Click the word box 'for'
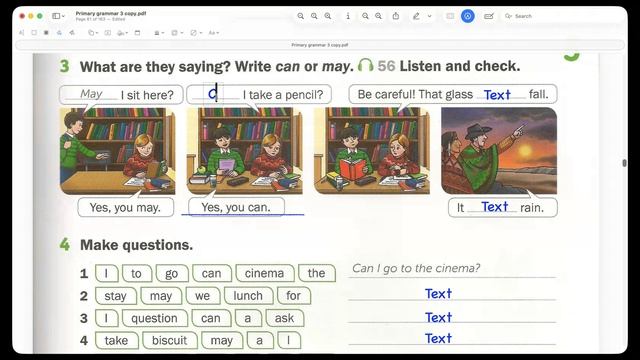The image size is (640, 360). (293, 296)
